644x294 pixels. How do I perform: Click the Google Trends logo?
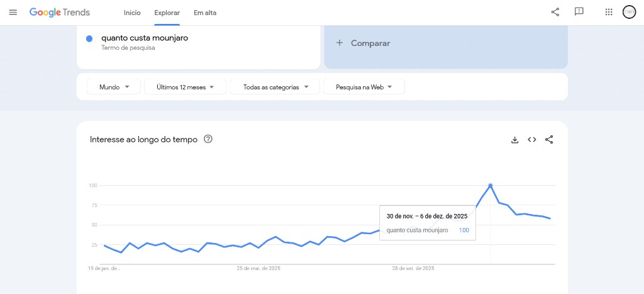tap(60, 13)
